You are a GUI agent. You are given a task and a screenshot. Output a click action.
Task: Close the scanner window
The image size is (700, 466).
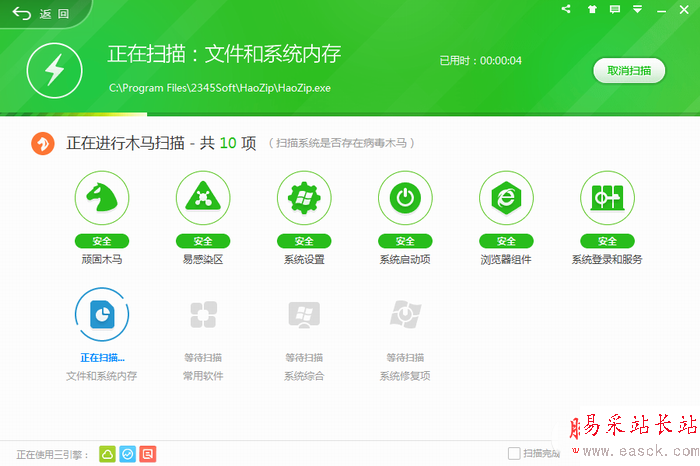(x=684, y=9)
